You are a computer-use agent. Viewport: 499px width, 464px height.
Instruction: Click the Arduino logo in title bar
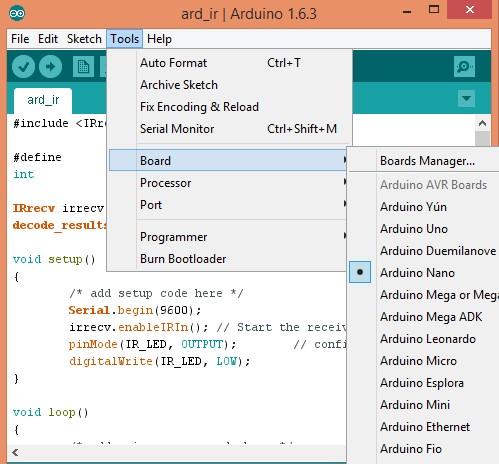coord(17,13)
